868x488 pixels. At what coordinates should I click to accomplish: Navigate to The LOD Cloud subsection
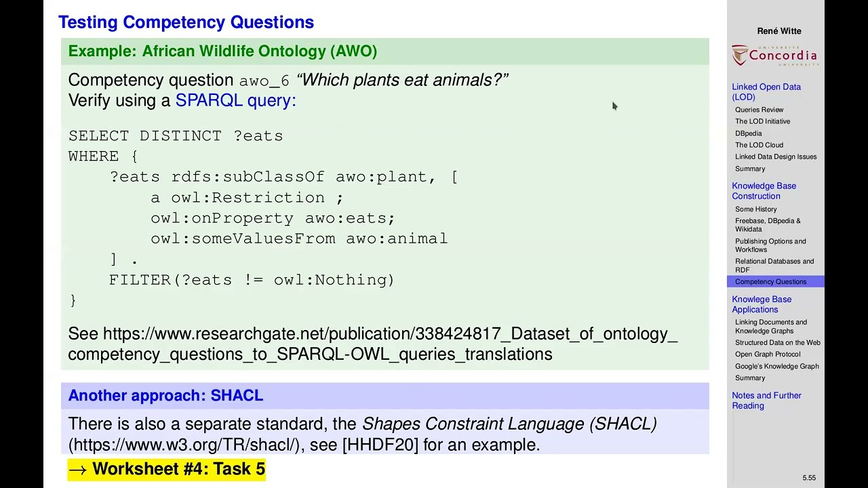pos(759,145)
